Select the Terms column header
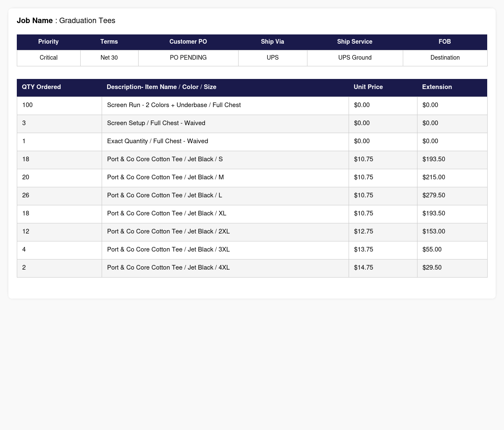This screenshot has width=504, height=430. [109, 42]
